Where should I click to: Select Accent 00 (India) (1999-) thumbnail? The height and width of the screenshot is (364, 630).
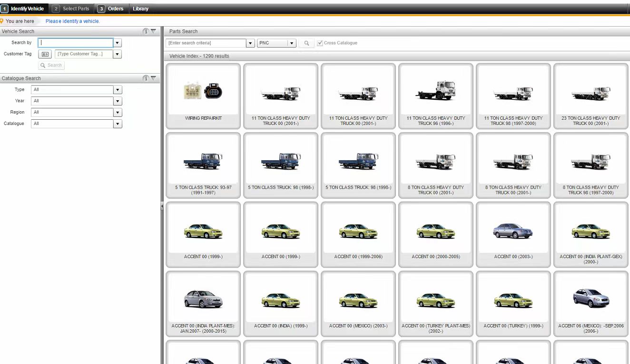coord(281,304)
